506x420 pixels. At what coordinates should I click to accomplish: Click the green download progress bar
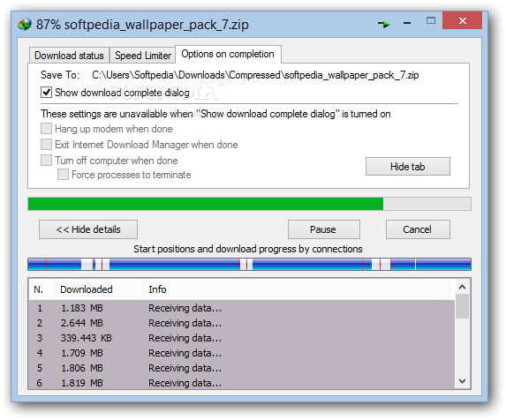(x=249, y=204)
